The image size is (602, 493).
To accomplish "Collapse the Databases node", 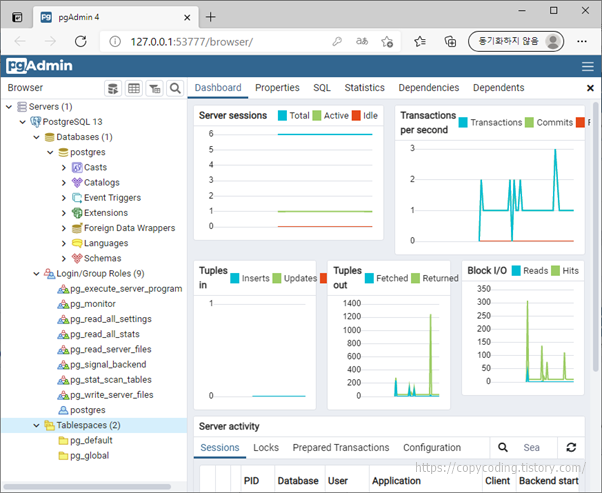I will [x=36, y=137].
